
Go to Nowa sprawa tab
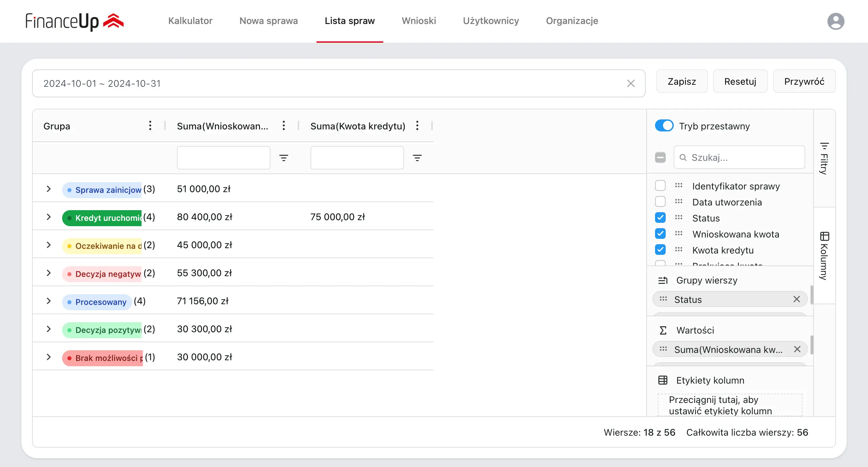(x=268, y=21)
